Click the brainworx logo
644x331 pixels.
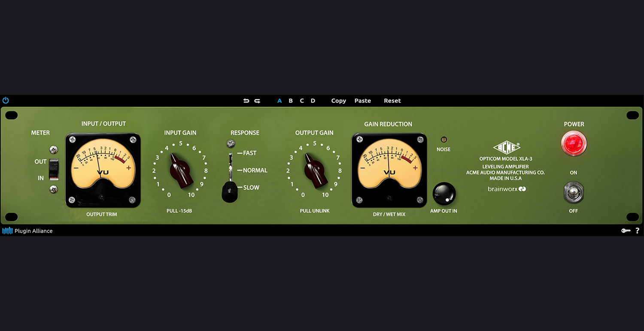pos(507,189)
